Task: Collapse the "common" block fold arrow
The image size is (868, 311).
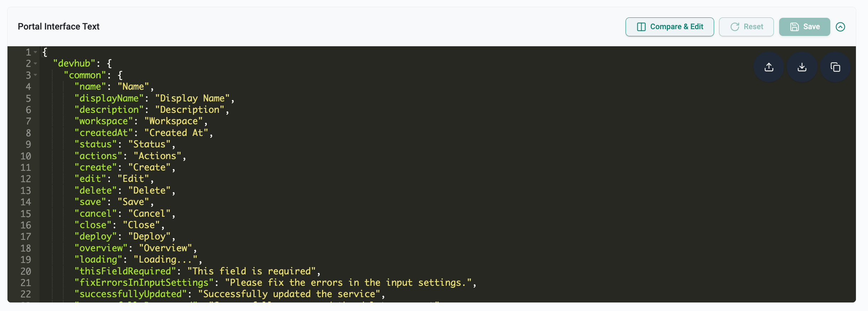Action: coord(36,75)
